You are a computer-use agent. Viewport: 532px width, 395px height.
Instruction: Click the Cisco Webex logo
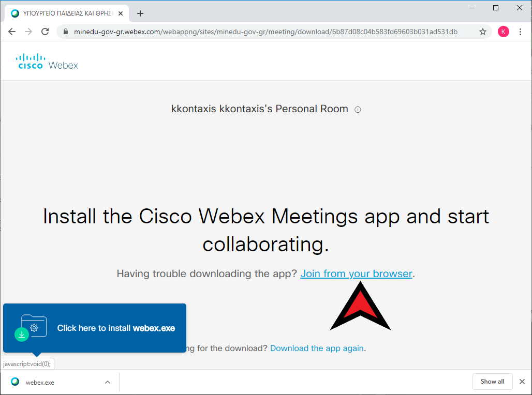click(47, 62)
